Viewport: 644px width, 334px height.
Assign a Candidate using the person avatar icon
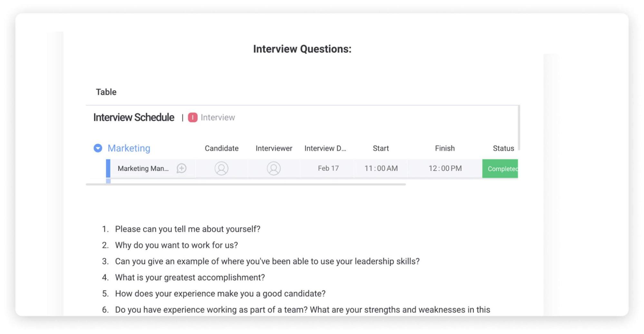(x=221, y=168)
